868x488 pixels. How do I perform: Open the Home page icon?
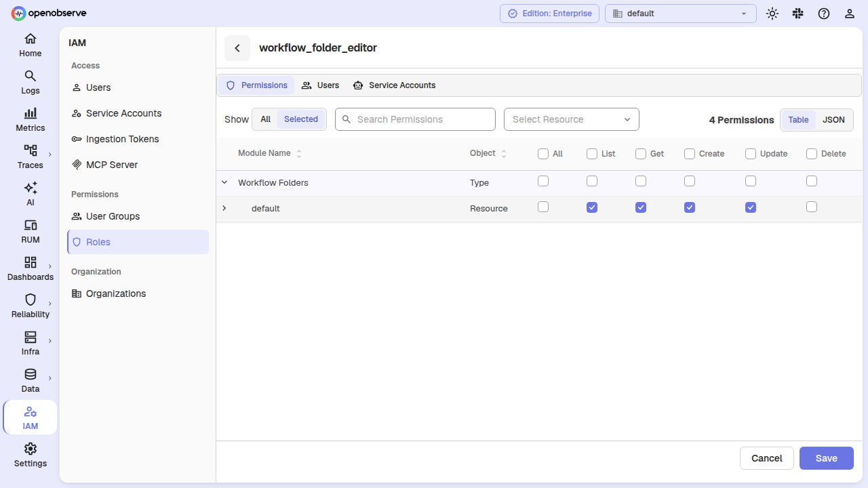coord(31,39)
